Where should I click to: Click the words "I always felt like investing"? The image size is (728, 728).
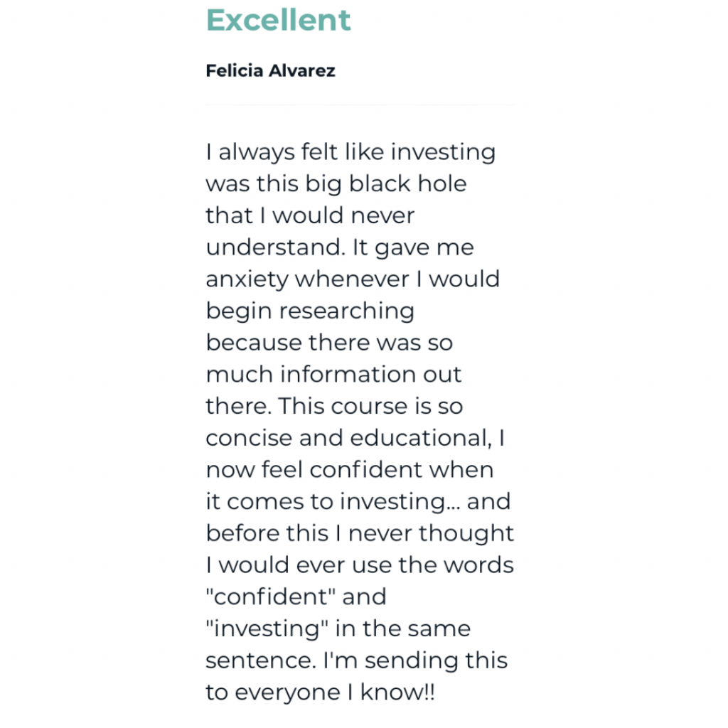click(350, 152)
